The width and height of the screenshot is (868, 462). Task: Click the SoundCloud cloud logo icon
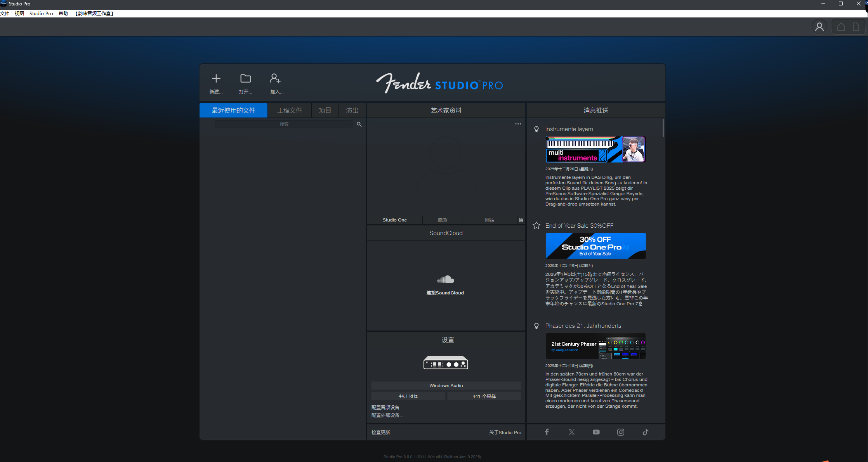pos(445,279)
